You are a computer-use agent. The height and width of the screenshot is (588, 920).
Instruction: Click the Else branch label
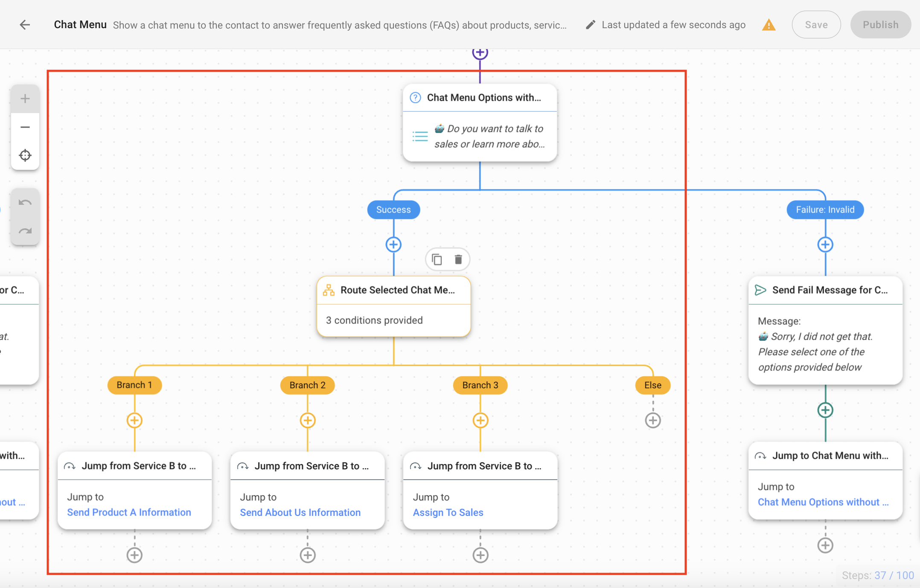[652, 385]
